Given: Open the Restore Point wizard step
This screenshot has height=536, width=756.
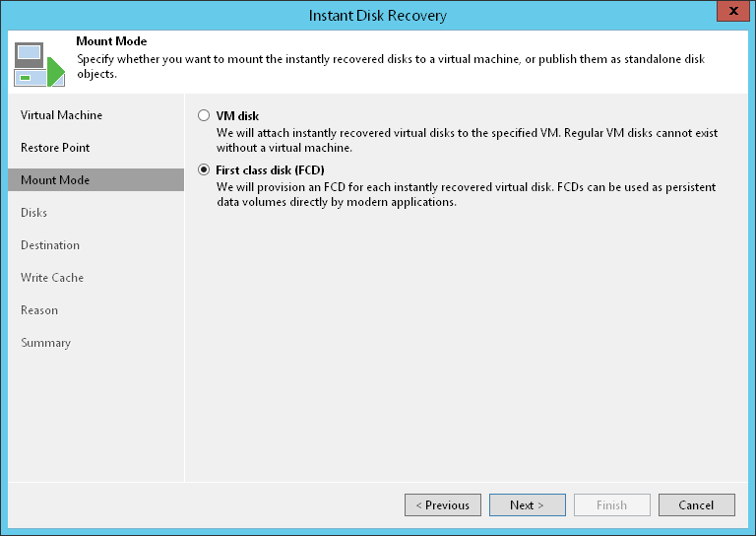Looking at the screenshot, I should click(55, 148).
